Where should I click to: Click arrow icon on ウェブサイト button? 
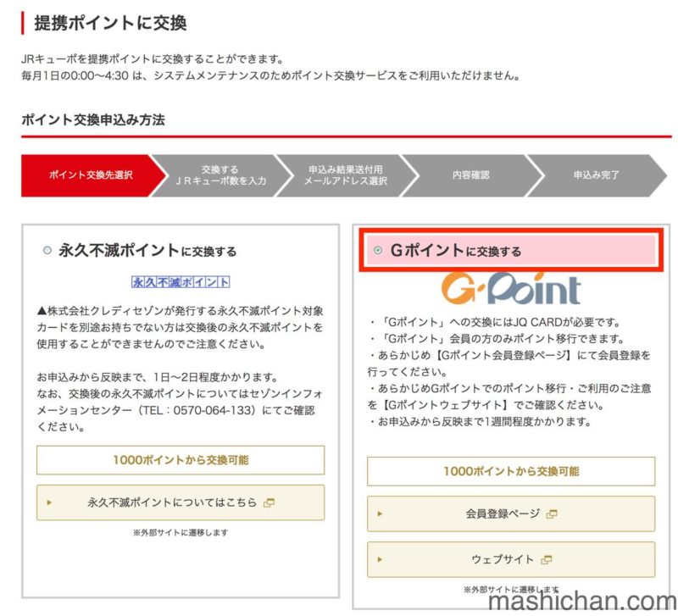[x=380, y=559]
